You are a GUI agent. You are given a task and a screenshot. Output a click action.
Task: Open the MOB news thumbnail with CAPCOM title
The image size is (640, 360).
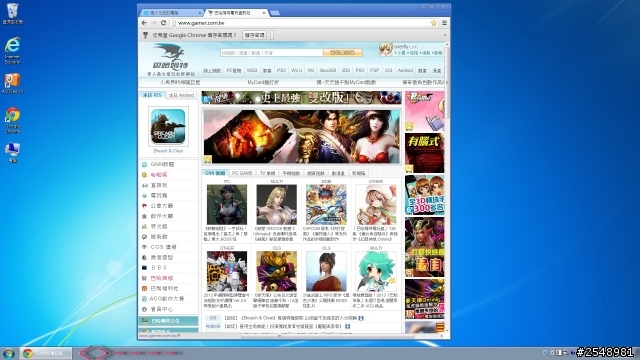(x=326, y=204)
